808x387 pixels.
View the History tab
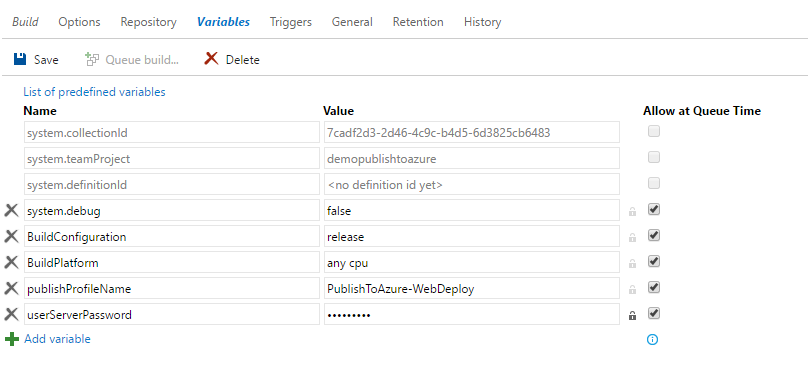pos(482,22)
